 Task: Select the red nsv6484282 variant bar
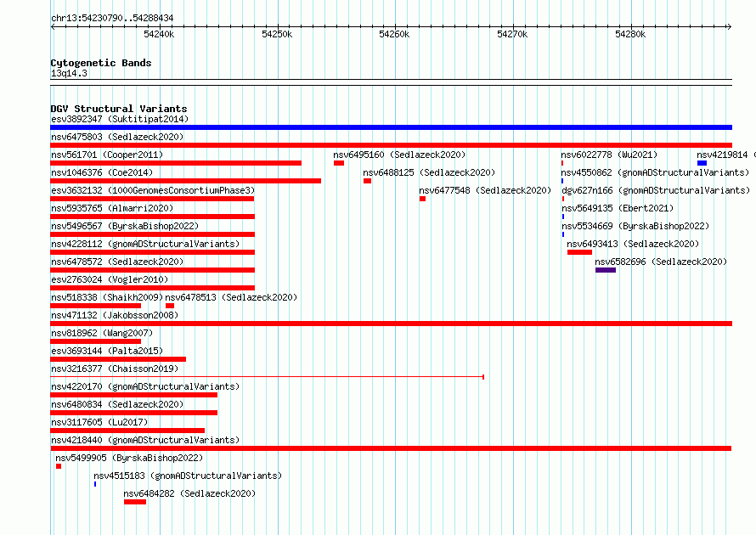point(135,502)
